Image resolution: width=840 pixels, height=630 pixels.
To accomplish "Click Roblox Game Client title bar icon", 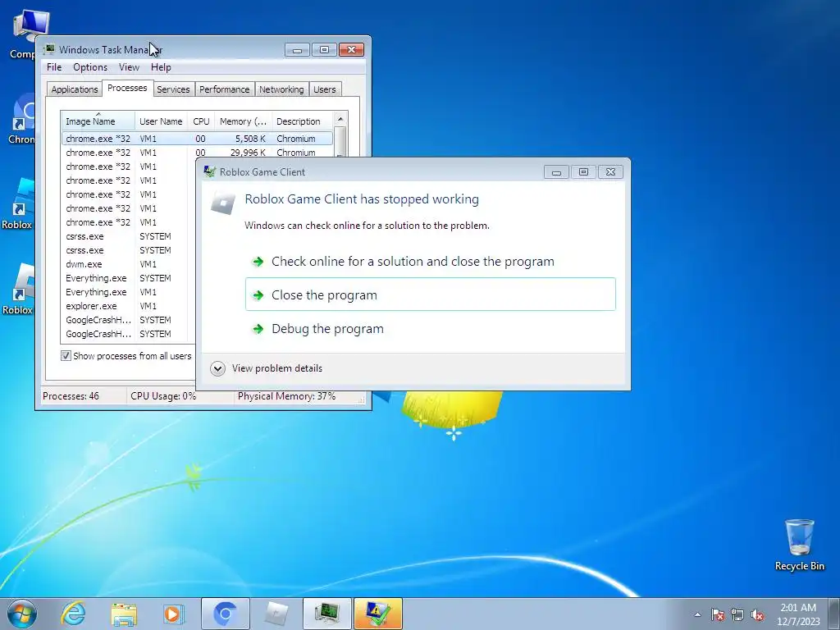I will [x=209, y=171].
